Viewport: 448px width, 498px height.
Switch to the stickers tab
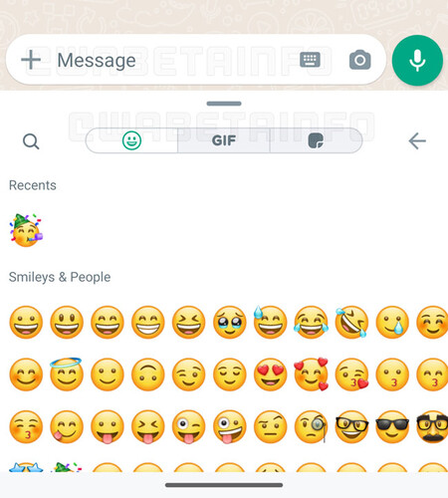316,140
